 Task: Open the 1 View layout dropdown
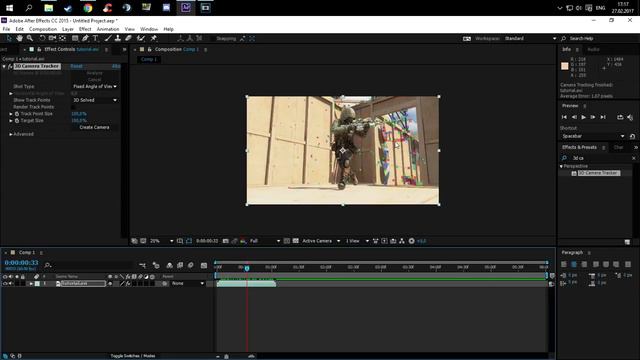click(x=357, y=241)
